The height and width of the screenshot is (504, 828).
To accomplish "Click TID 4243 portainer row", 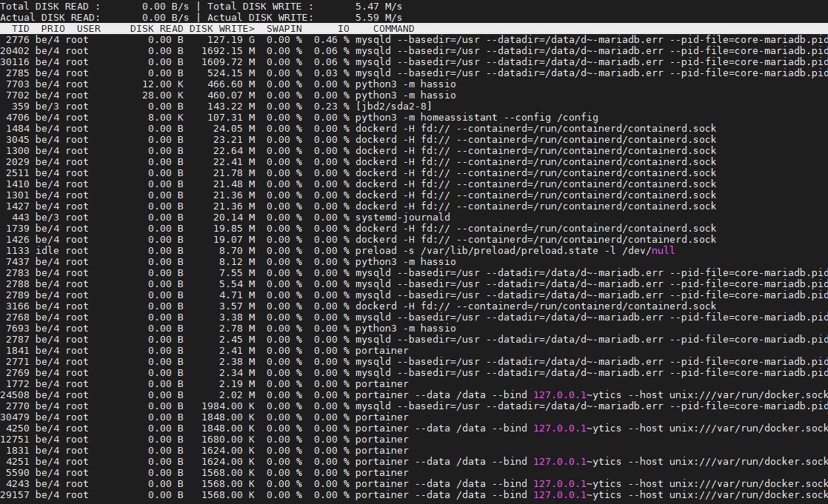I will pos(414,483).
